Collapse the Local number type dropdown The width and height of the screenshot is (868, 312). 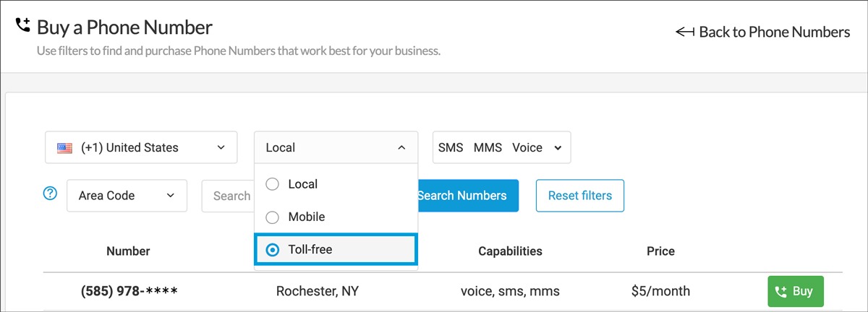click(x=336, y=147)
